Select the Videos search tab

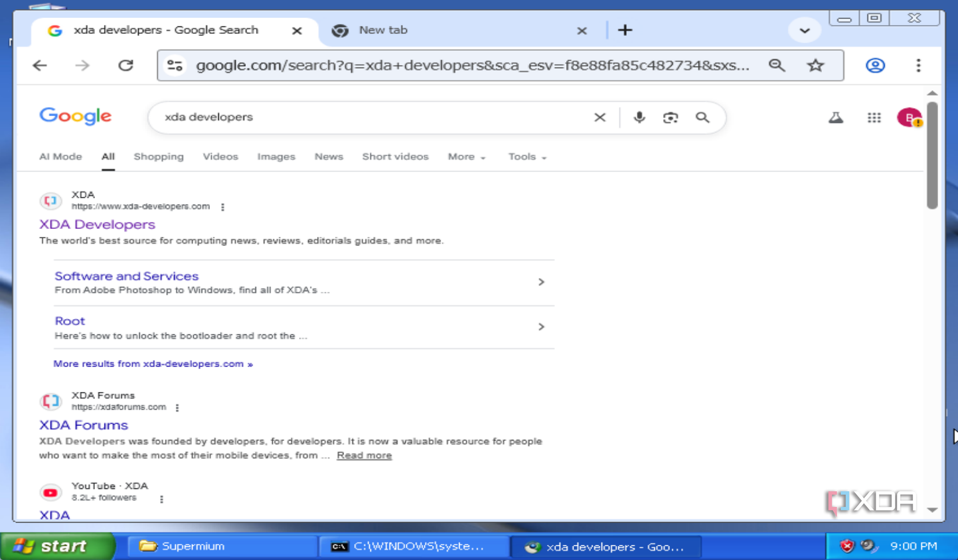point(220,157)
